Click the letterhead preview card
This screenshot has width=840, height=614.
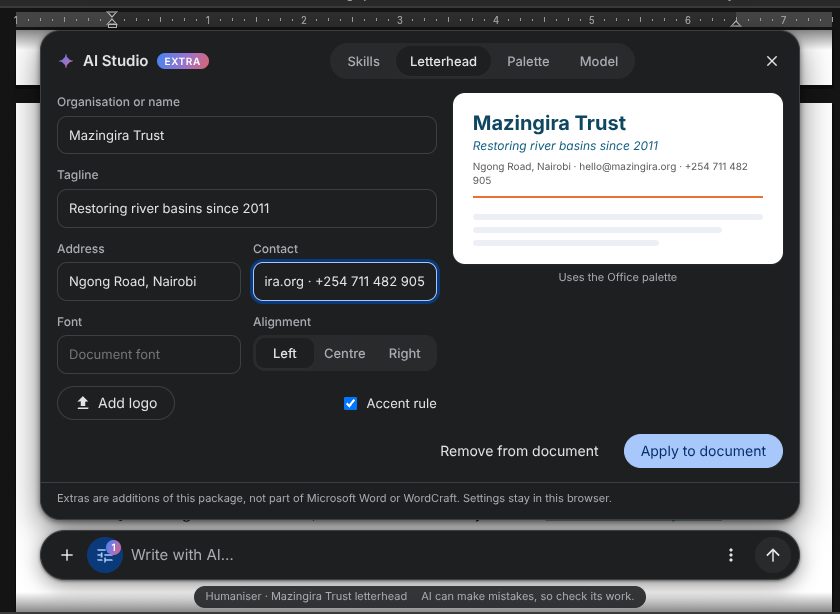click(618, 178)
